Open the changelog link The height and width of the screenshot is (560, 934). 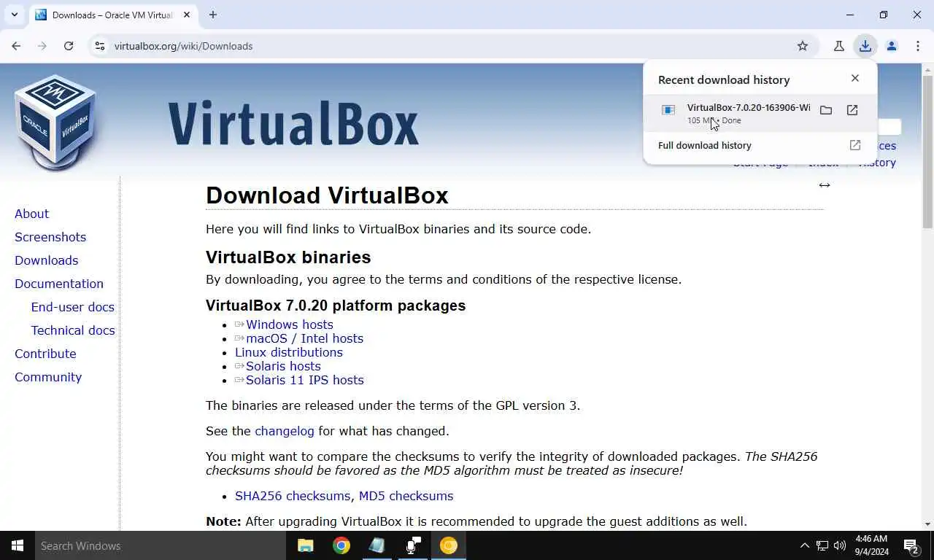click(285, 431)
